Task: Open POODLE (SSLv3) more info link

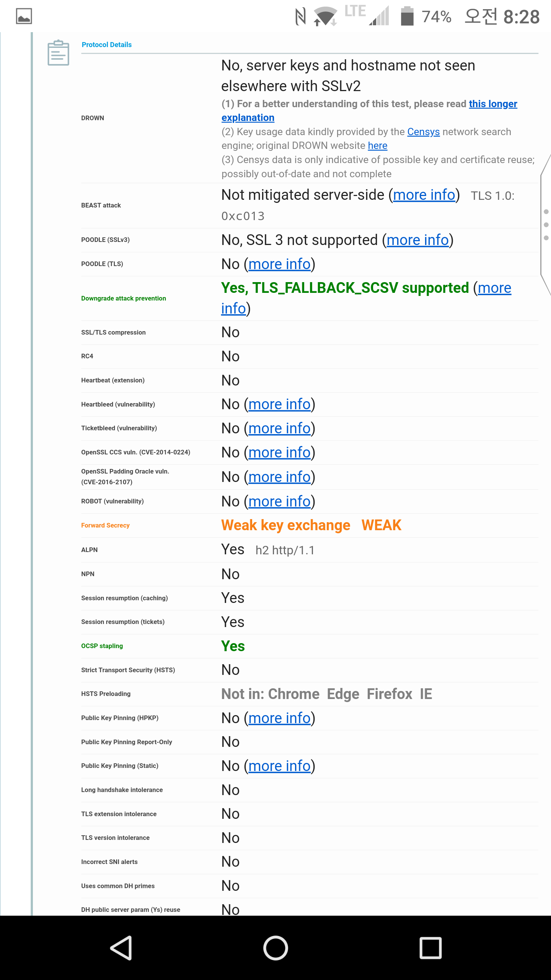Action: tap(417, 240)
